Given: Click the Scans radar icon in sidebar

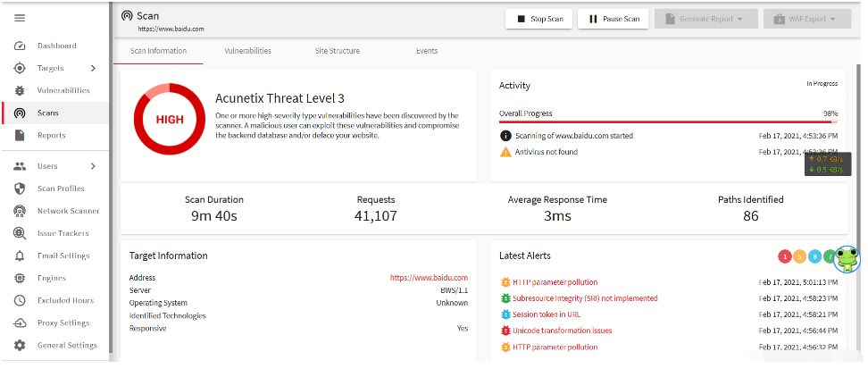Looking at the screenshot, I should click(20, 113).
